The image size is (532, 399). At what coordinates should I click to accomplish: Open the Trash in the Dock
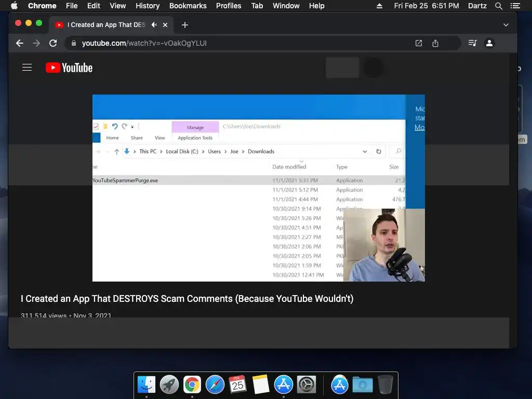point(385,385)
